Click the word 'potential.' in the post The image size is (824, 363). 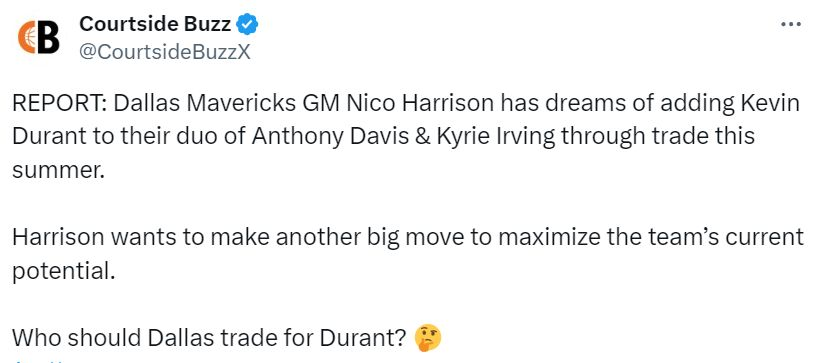(x=63, y=272)
